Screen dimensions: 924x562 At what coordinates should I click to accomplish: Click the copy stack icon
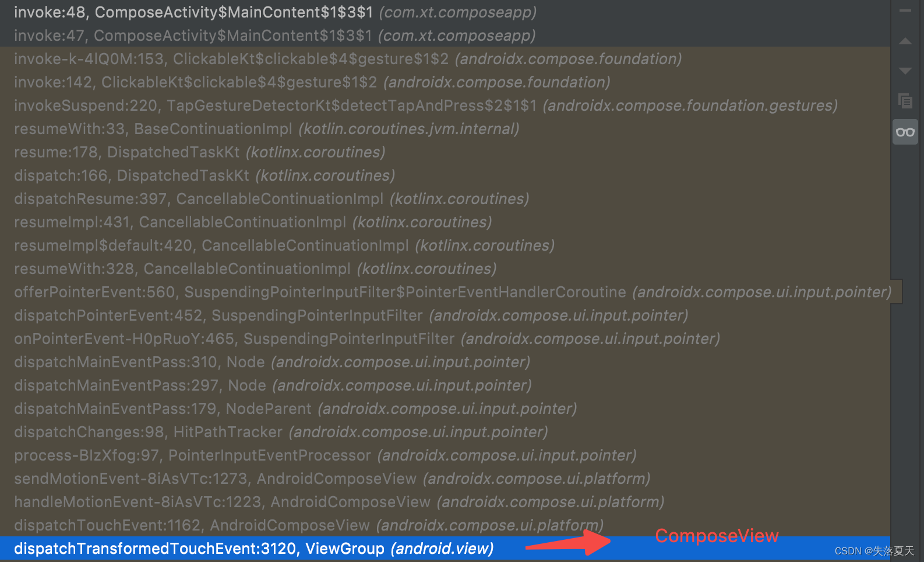pyautogui.click(x=905, y=101)
